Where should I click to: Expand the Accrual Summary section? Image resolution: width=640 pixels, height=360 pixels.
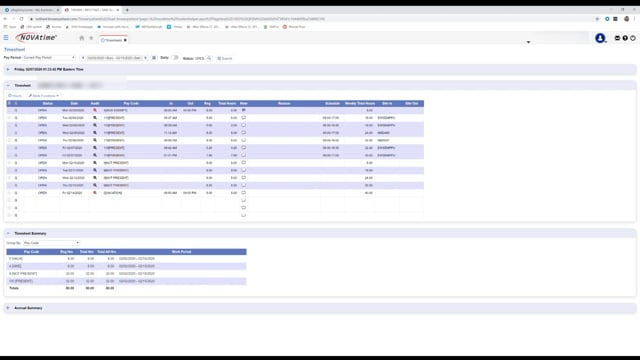click(x=8, y=308)
